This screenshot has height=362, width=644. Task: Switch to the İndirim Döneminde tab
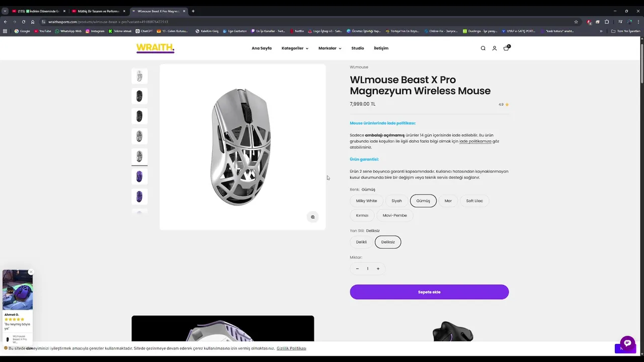click(38, 11)
